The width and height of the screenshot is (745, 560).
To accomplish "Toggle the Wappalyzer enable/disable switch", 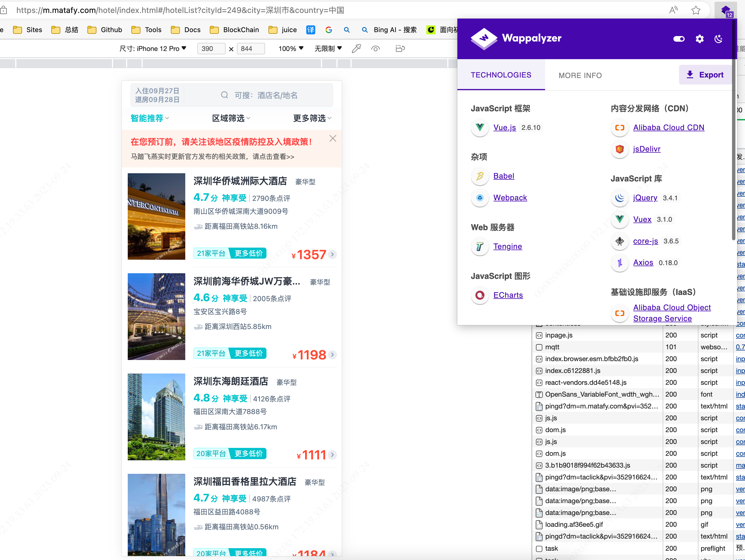I will tap(679, 38).
